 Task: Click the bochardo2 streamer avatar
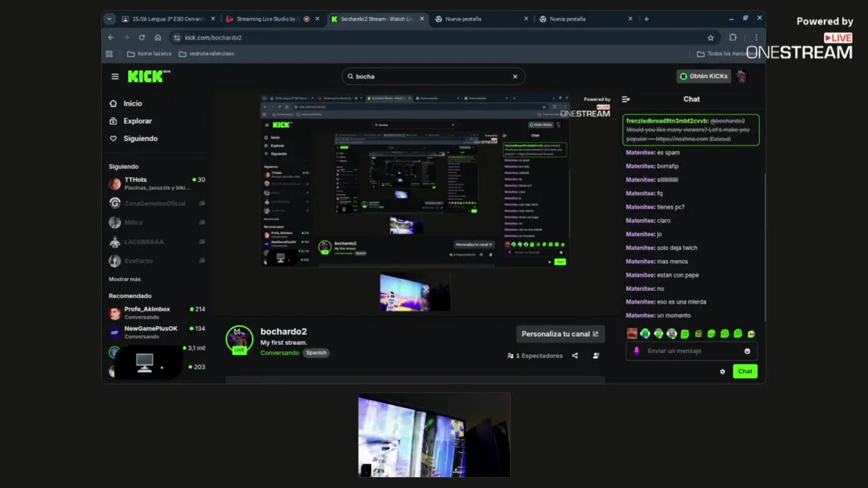239,340
